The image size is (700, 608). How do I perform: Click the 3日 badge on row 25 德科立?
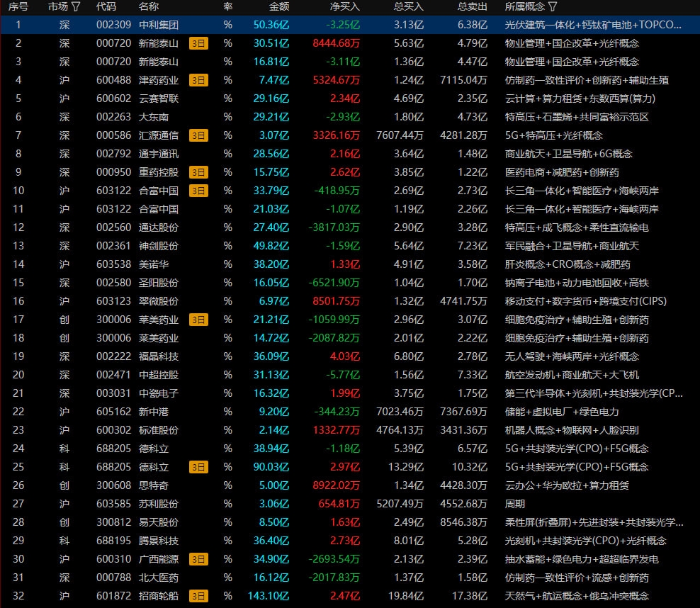[198, 467]
